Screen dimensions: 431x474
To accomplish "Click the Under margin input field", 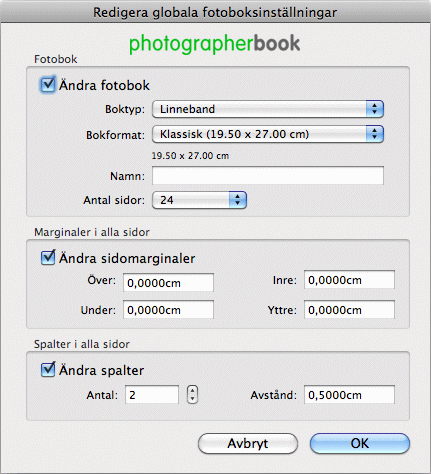I will click(168, 310).
